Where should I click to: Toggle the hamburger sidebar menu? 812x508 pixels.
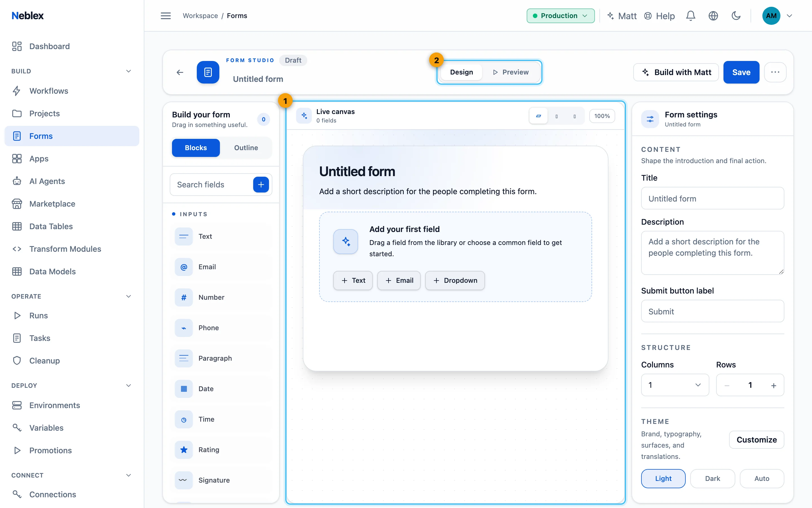[166, 16]
